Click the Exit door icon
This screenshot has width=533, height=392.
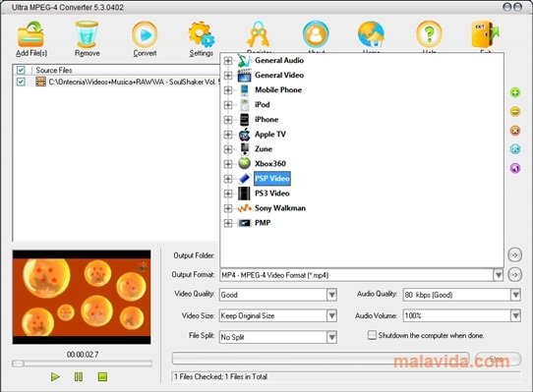tap(486, 34)
